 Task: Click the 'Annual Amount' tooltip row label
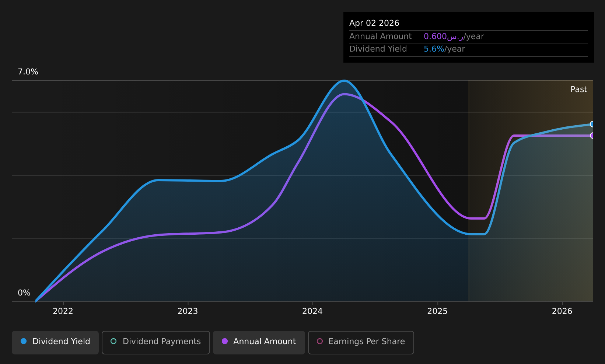tap(381, 36)
